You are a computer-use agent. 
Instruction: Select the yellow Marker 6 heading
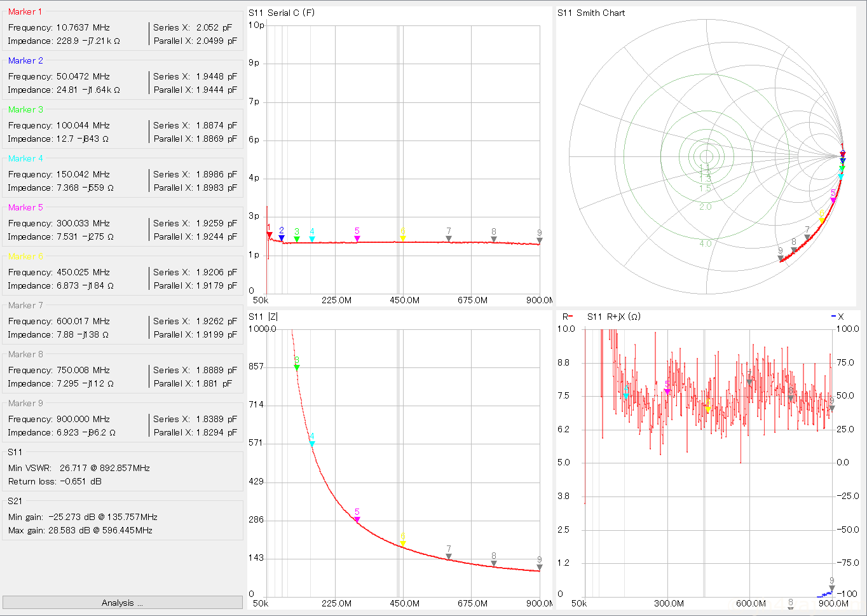pos(25,256)
